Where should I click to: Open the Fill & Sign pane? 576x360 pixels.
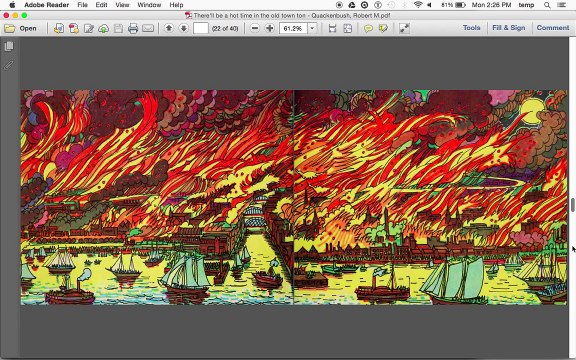(x=509, y=28)
